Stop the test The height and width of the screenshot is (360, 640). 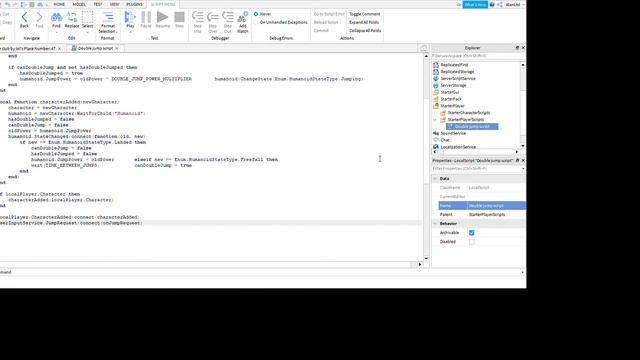[180, 20]
